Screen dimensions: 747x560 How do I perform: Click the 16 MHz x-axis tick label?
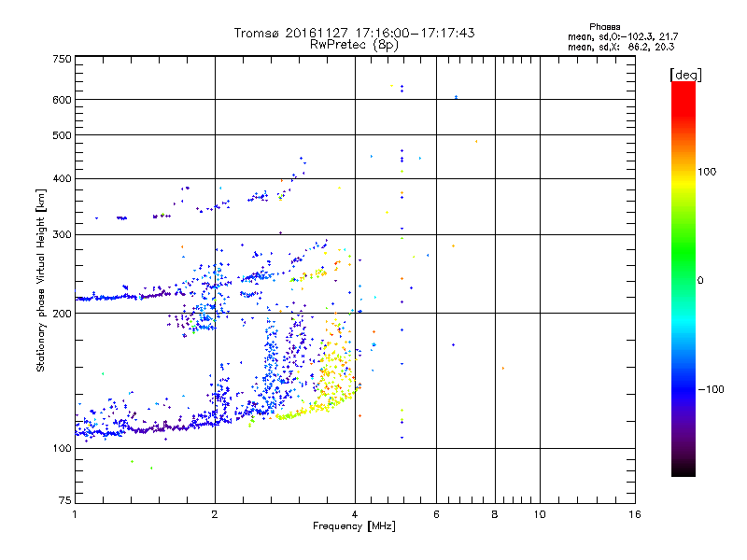tap(635, 514)
